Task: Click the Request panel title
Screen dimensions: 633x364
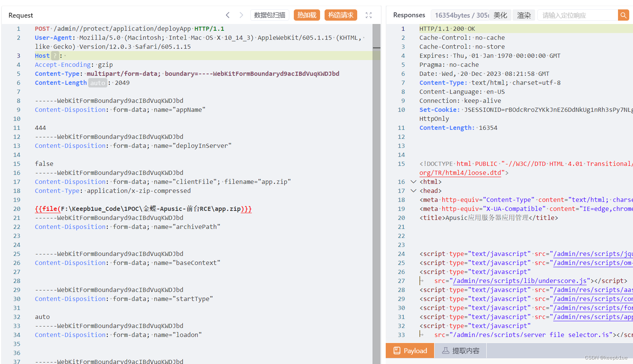Action: [x=21, y=15]
